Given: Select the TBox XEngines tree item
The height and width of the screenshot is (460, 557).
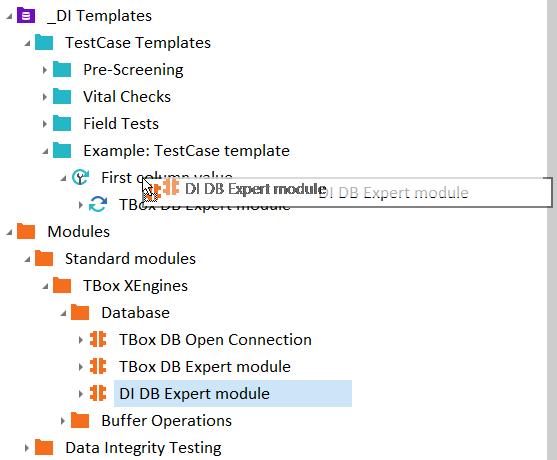Looking at the screenshot, I should pos(135,286).
